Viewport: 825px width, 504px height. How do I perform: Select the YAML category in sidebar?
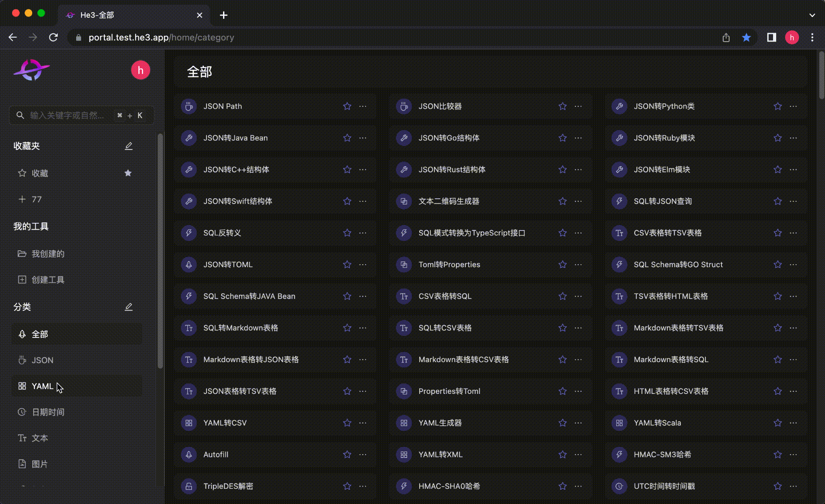42,386
